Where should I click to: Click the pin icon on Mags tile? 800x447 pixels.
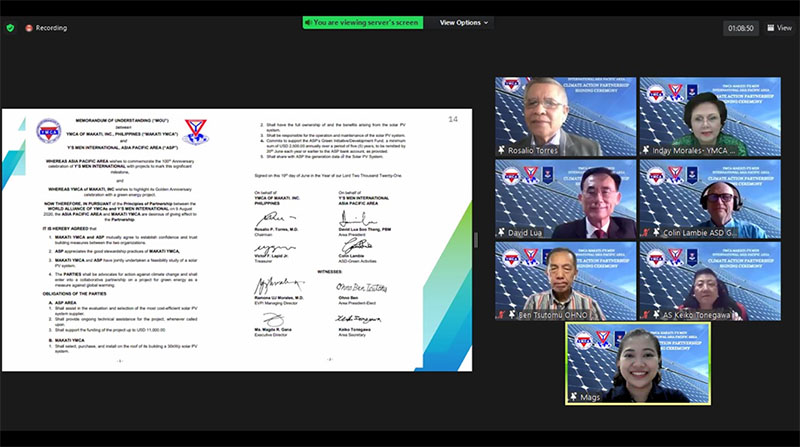pyautogui.click(x=573, y=396)
